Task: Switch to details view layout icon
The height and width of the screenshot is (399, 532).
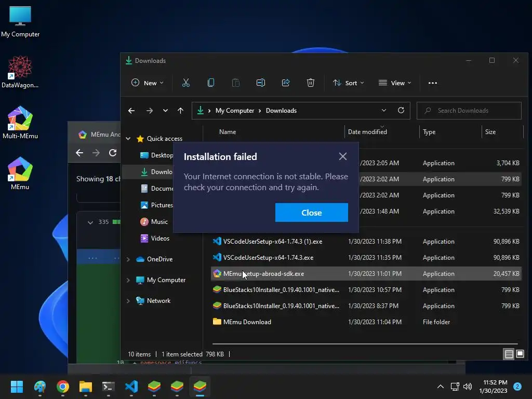Action: (x=509, y=354)
